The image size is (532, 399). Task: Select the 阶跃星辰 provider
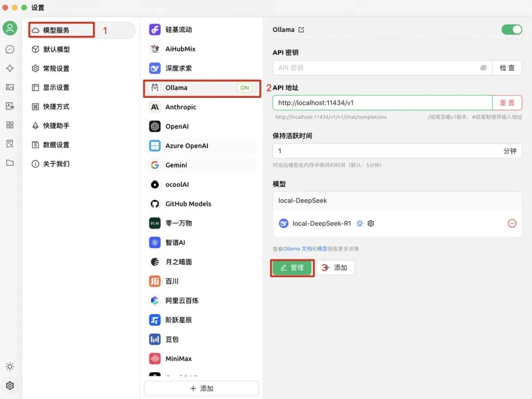pos(202,320)
